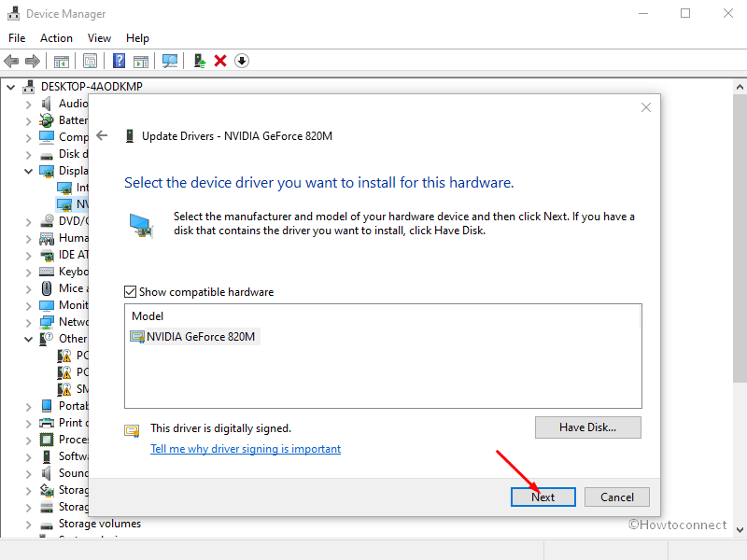Screen dimensions: 747x560
Task: Scan for hardware changes monitor icon
Action: pos(170,61)
